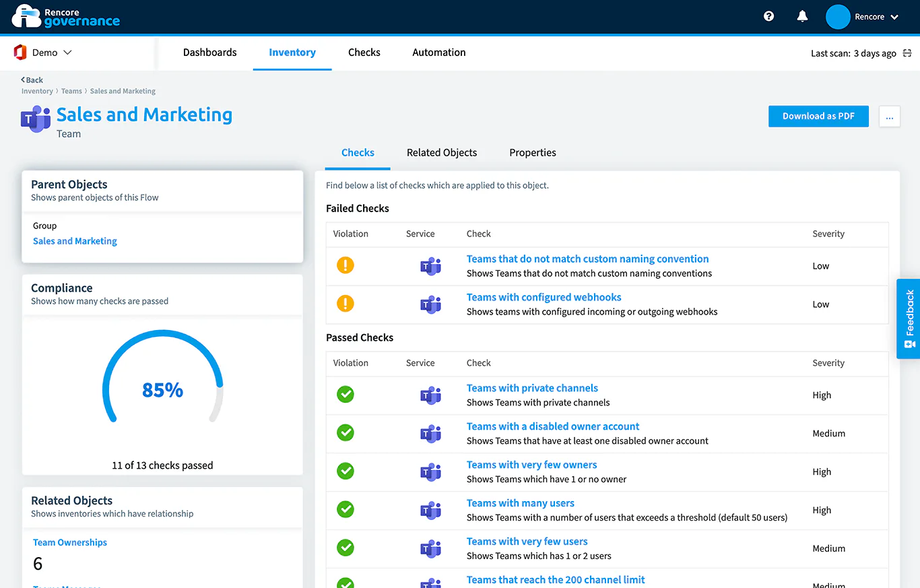
Task: Click Teams service icon in naming convention row
Action: pyautogui.click(x=430, y=266)
